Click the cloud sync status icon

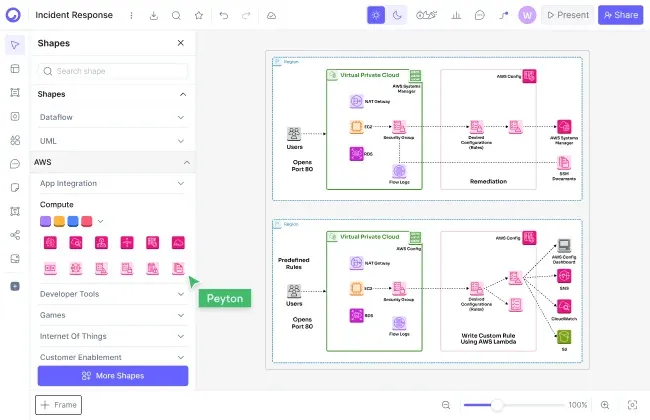tap(272, 15)
